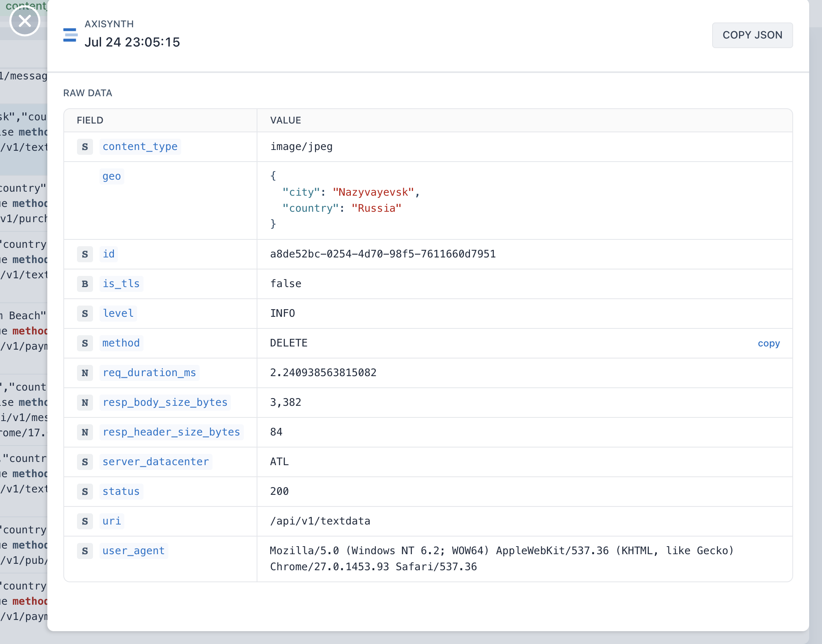822x644 pixels.
Task: Click the resp_header_size_bytes field tag
Action: 171,432
